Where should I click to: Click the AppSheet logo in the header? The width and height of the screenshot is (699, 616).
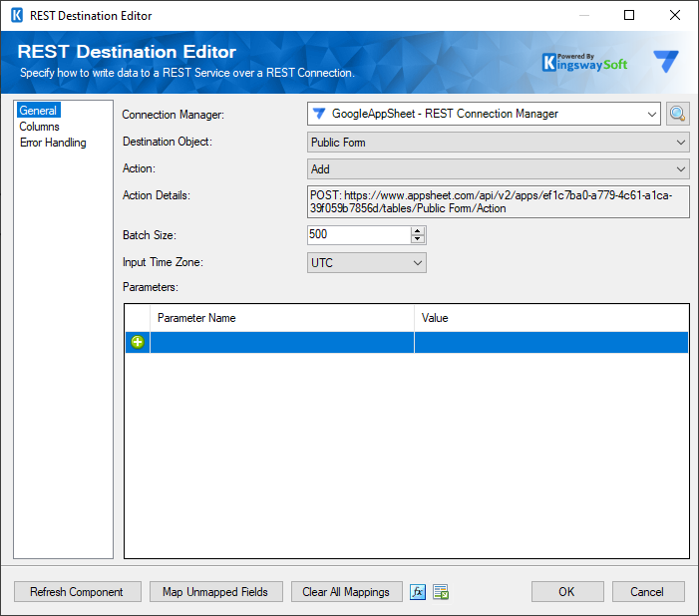pos(666,61)
